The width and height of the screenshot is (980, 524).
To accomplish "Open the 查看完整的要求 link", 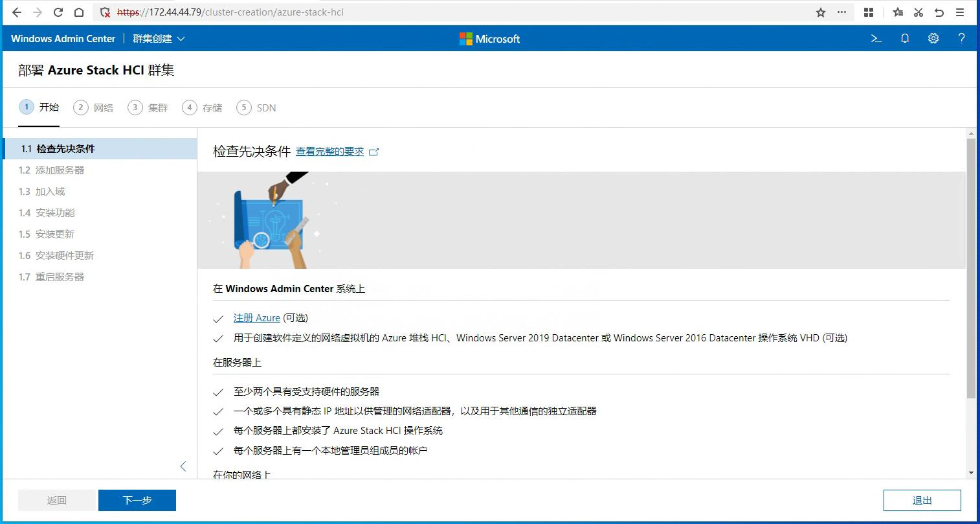I will (x=337, y=152).
